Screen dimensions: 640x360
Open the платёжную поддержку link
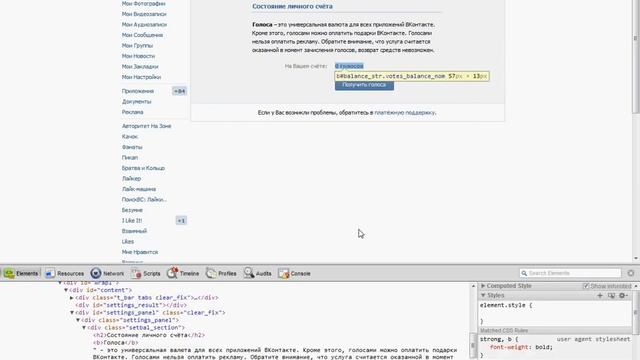405,112
